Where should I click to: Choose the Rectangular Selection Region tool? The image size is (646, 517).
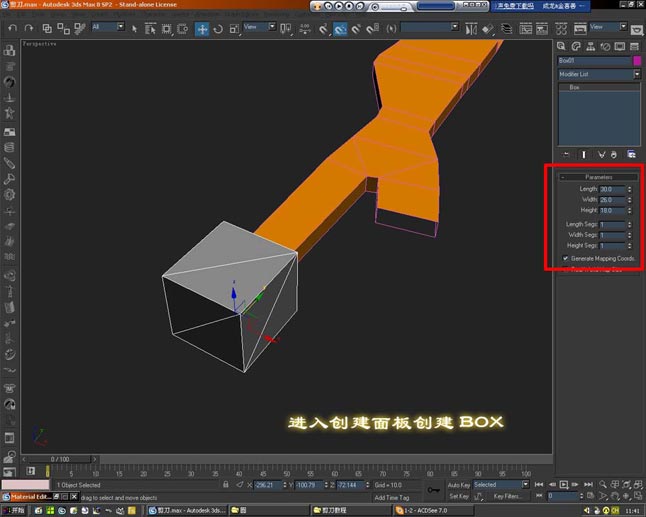coord(166,29)
